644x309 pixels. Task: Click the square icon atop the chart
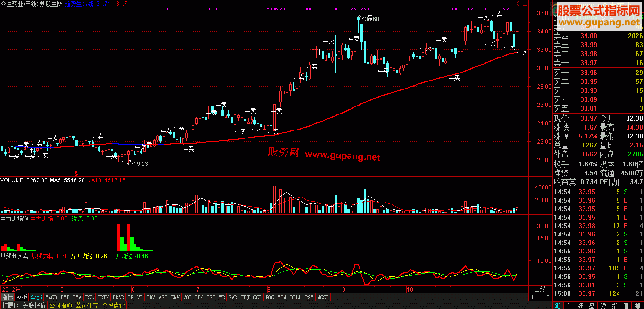click(x=525, y=3)
